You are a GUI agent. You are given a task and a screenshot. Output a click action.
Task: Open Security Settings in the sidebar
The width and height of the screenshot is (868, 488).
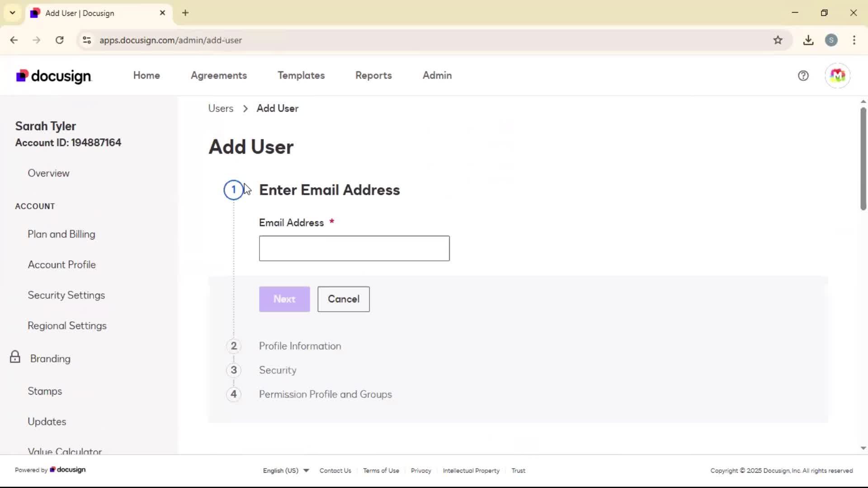tap(66, 295)
